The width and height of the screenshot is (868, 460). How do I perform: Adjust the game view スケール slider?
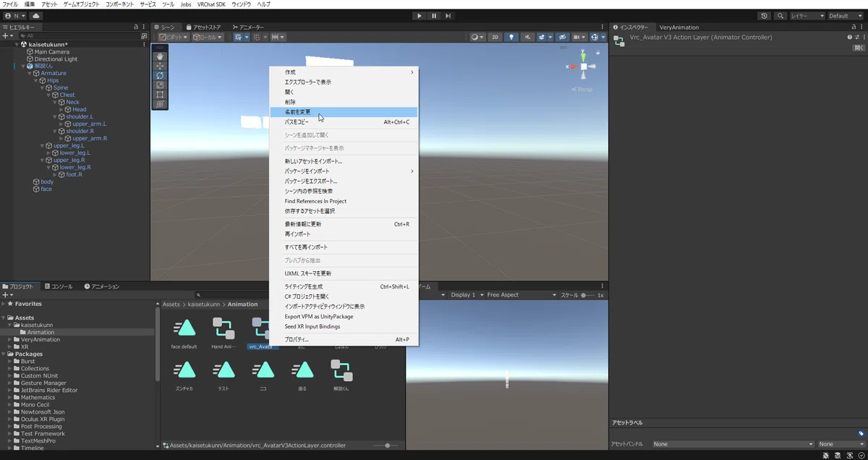click(x=587, y=295)
